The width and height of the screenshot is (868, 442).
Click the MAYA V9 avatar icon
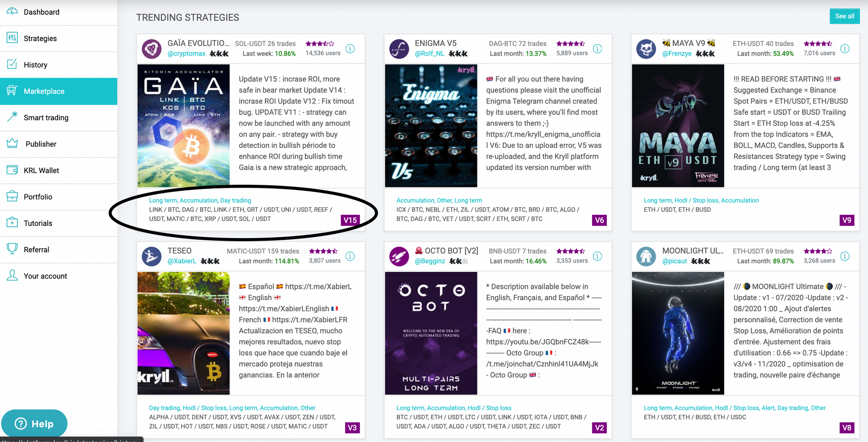coord(646,49)
